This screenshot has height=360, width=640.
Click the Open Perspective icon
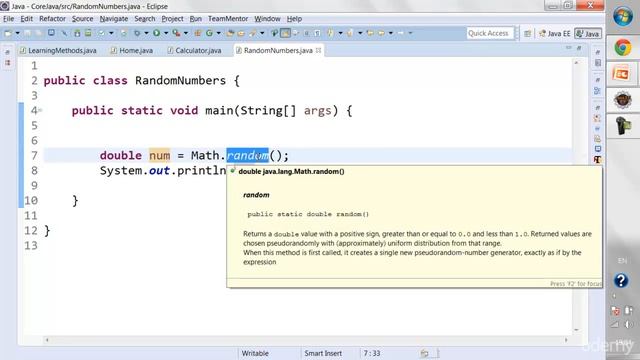click(527, 33)
